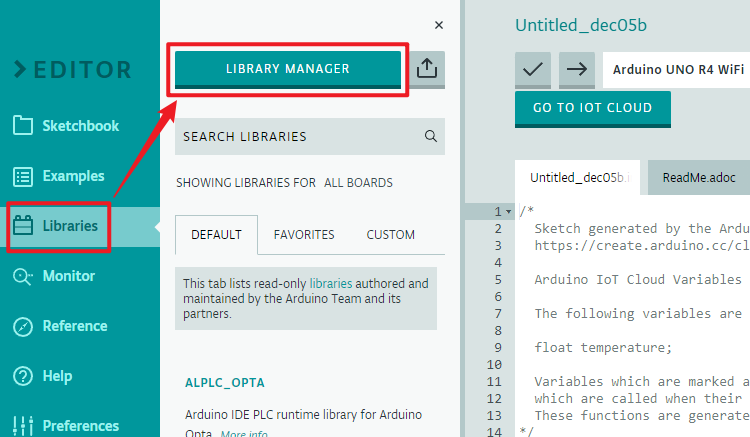The height and width of the screenshot is (437, 750).
Task: Click the Examples menu label
Action: tap(73, 176)
